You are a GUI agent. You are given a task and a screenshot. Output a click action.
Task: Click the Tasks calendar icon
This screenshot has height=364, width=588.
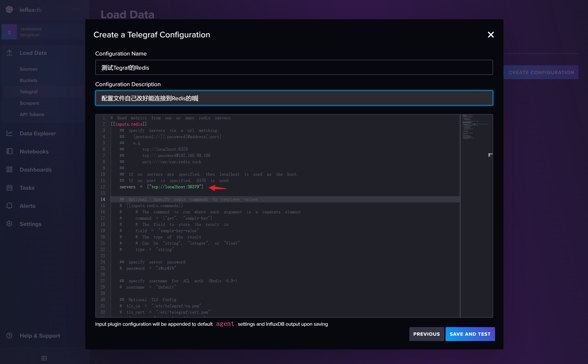(9, 188)
